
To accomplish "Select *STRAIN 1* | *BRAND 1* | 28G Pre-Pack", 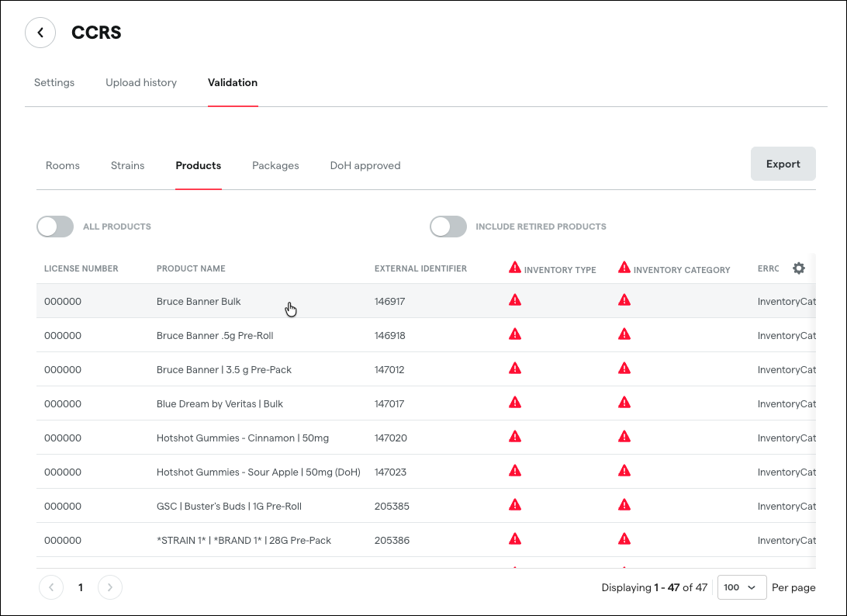I will pyautogui.click(x=244, y=540).
